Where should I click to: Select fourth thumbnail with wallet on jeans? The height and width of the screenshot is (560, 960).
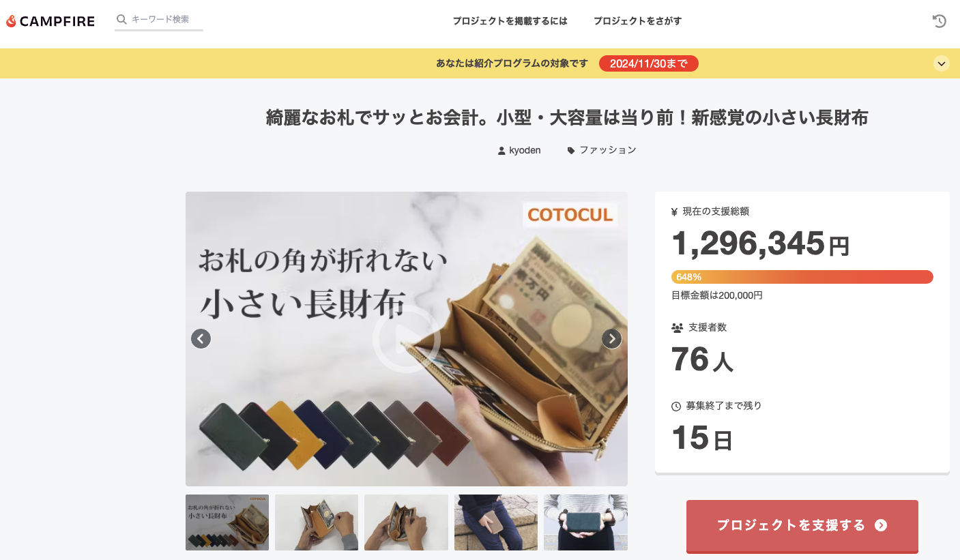click(496, 522)
